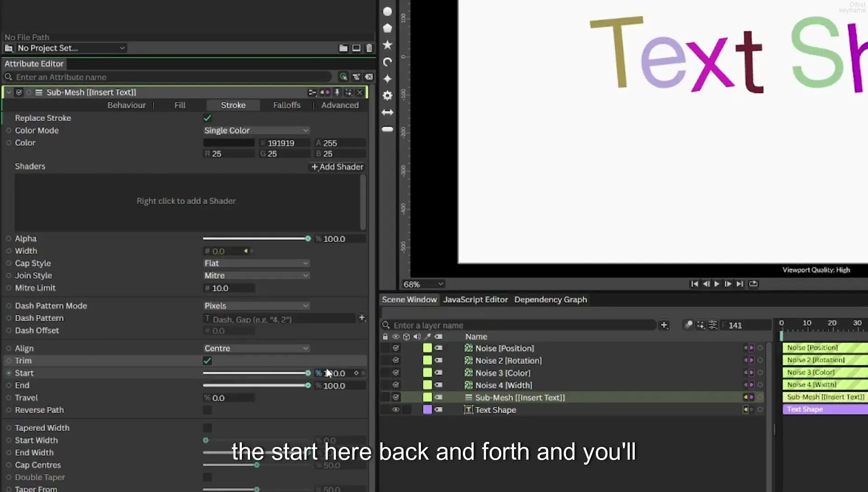This screenshot has height=492, width=868.
Task: Toggle active state of Noise [Position] layer
Action: pos(396,348)
